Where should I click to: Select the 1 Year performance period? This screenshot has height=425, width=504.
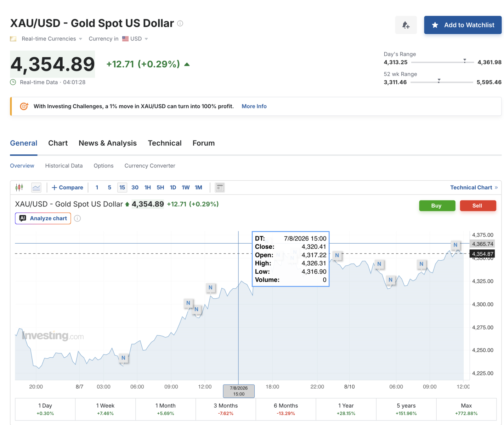tap(346, 409)
